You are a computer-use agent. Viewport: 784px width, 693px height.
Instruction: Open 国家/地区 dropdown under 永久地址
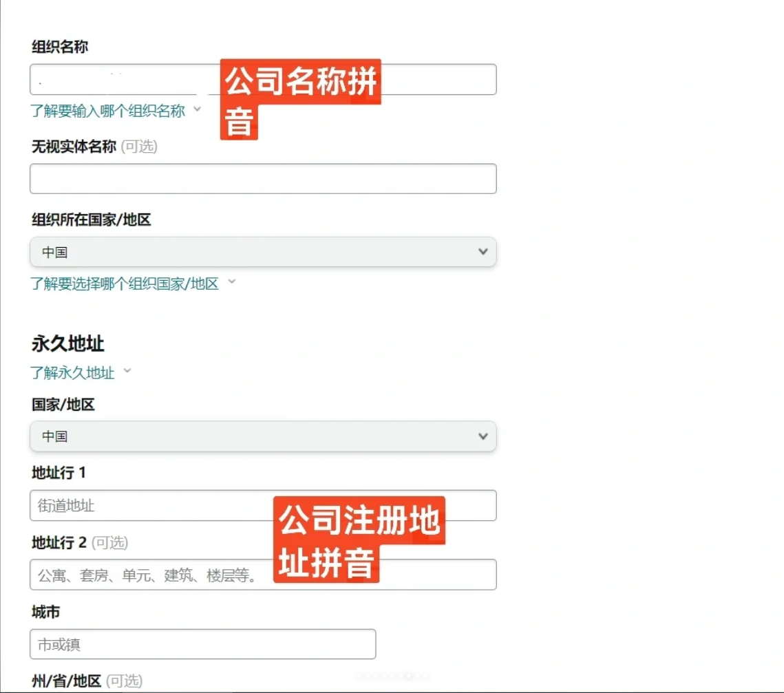coord(263,436)
